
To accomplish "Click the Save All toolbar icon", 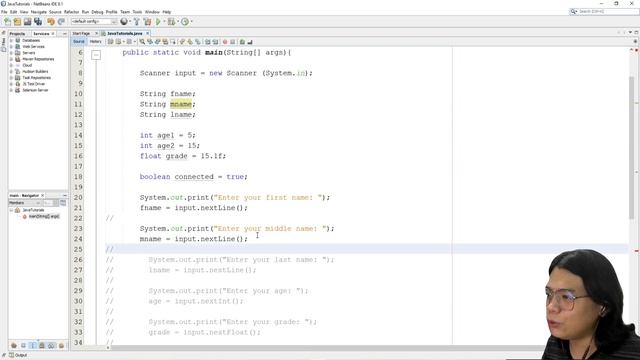I will (x=38, y=22).
